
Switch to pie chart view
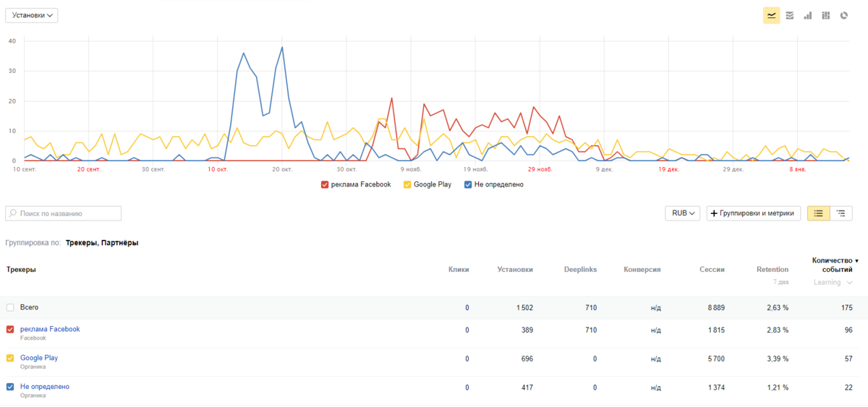[843, 15]
